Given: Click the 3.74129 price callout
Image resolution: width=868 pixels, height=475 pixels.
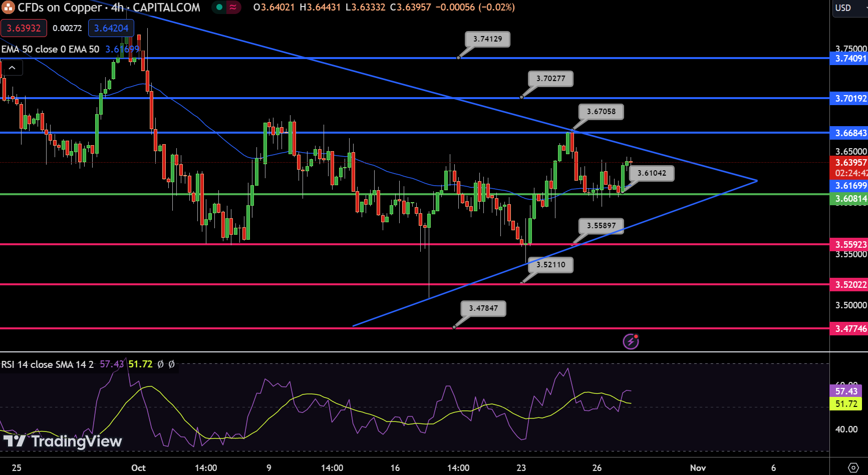Looking at the screenshot, I should coord(487,39).
